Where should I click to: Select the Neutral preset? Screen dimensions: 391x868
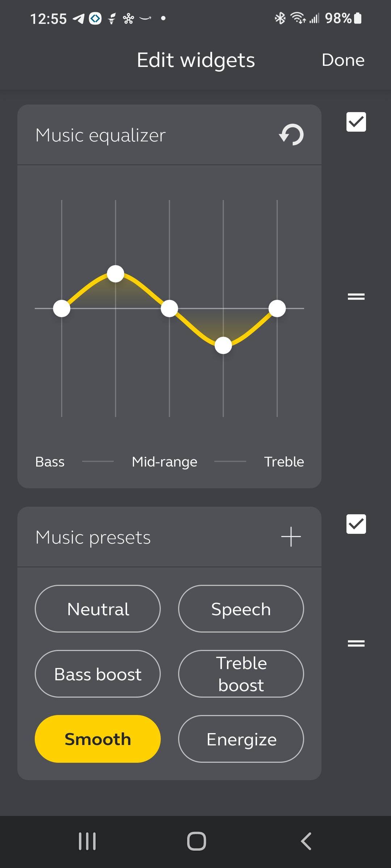pyautogui.click(x=98, y=609)
